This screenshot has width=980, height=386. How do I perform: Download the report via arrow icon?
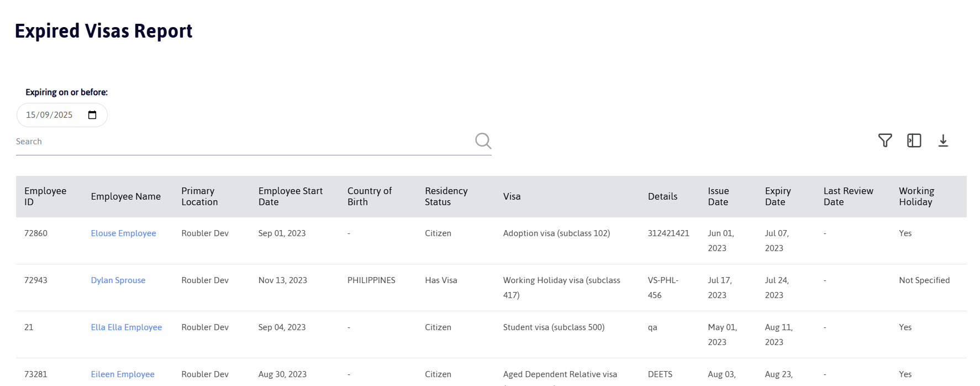943,140
